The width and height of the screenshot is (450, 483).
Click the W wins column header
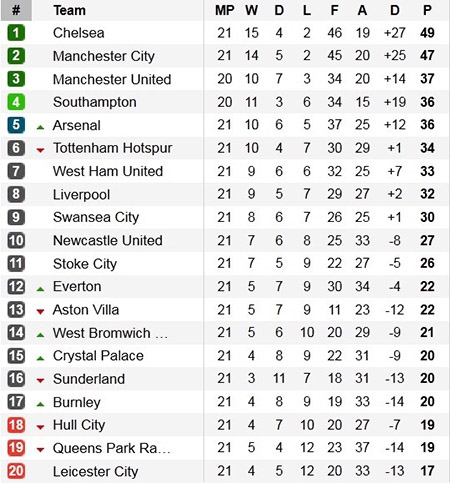point(251,10)
